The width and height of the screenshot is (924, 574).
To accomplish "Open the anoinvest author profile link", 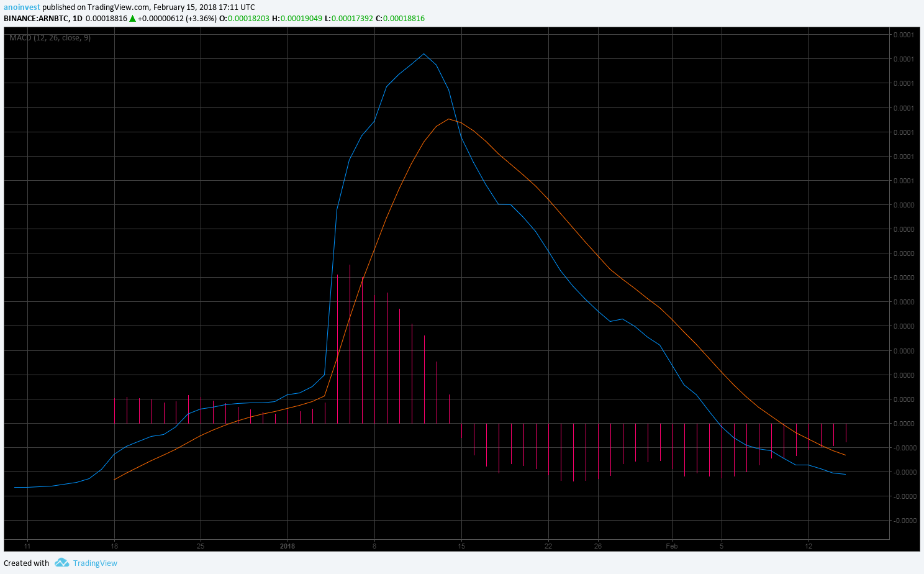I will point(22,7).
